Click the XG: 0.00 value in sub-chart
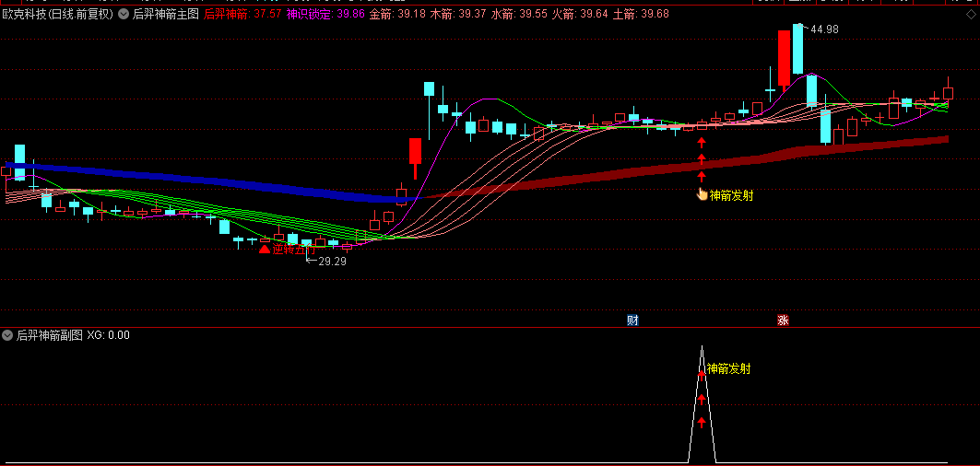Viewport: 980px width, 466px height. pos(108,335)
